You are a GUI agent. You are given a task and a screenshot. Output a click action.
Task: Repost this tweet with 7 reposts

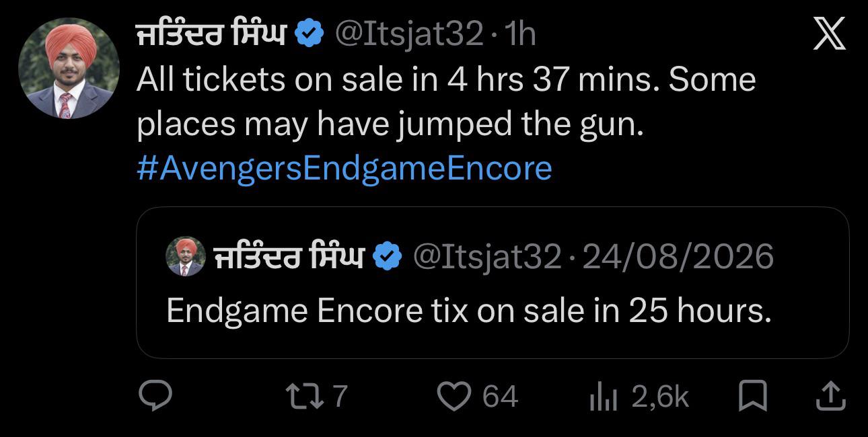coord(316,396)
